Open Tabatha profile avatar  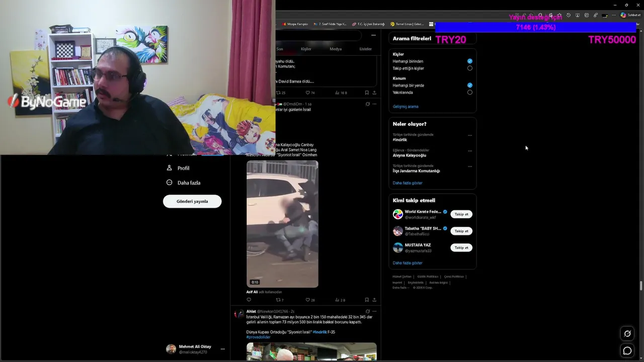coord(398,231)
